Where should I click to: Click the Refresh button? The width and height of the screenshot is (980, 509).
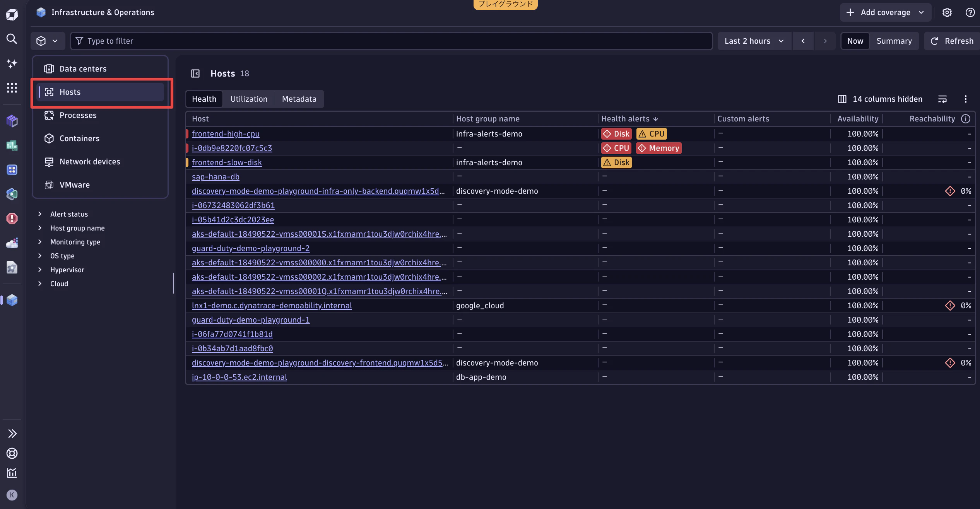click(x=952, y=41)
